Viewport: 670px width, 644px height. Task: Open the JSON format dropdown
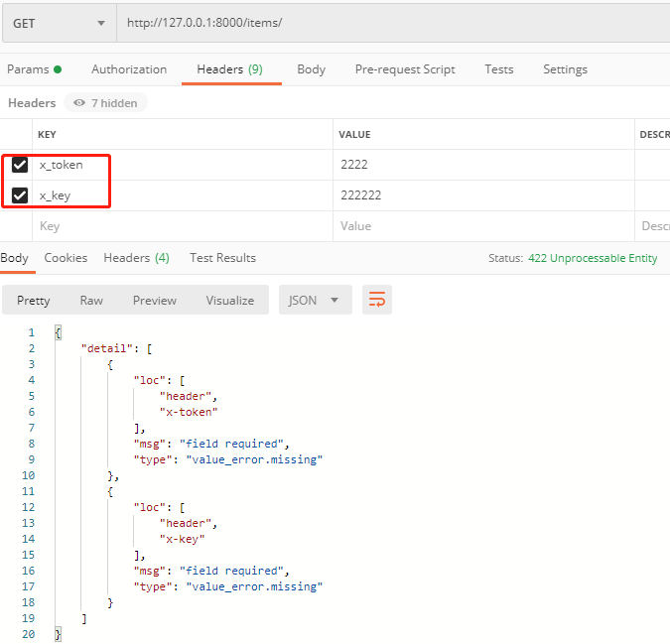point(315,300)
